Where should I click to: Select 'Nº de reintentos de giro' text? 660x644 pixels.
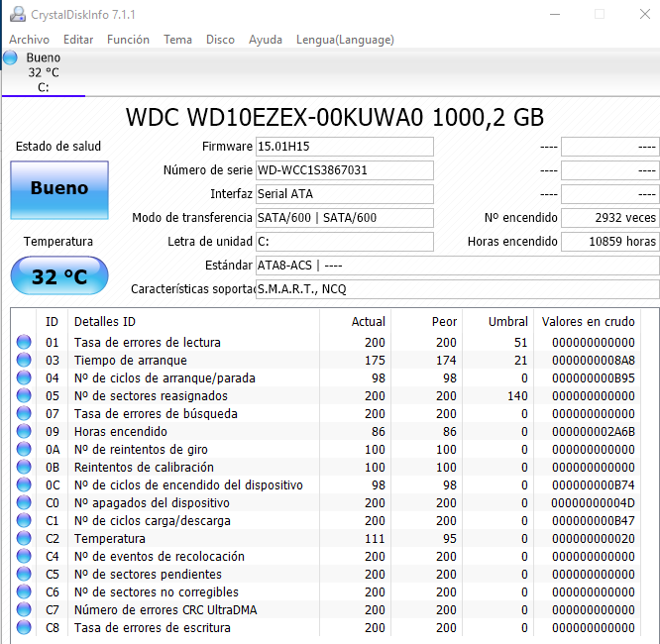click(x=141, y=450)
